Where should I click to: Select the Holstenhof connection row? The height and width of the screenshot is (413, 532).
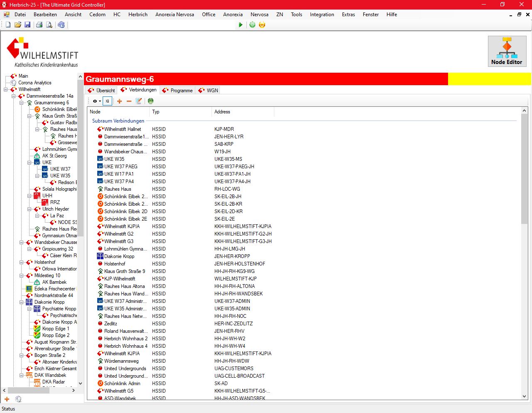pos(304,264)
